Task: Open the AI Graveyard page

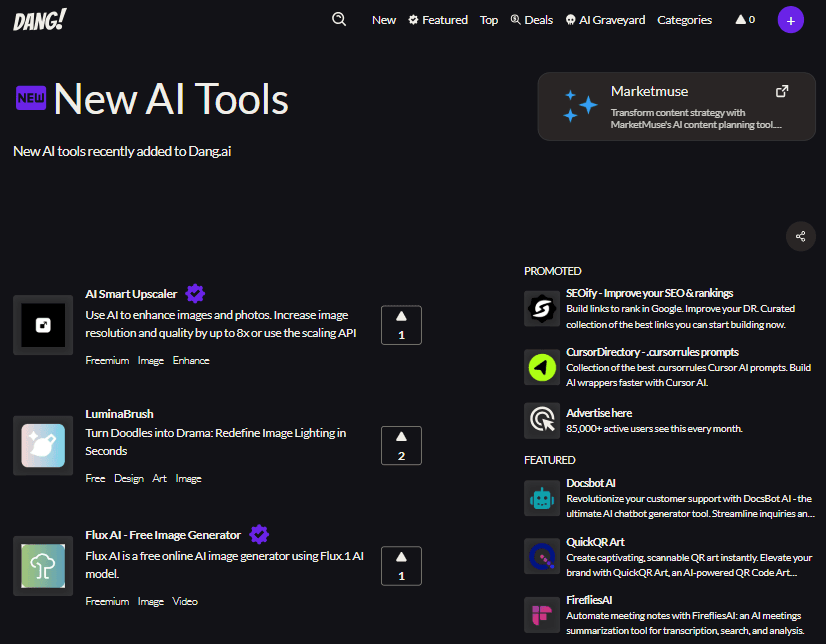Action: click(x=605, y=20)
